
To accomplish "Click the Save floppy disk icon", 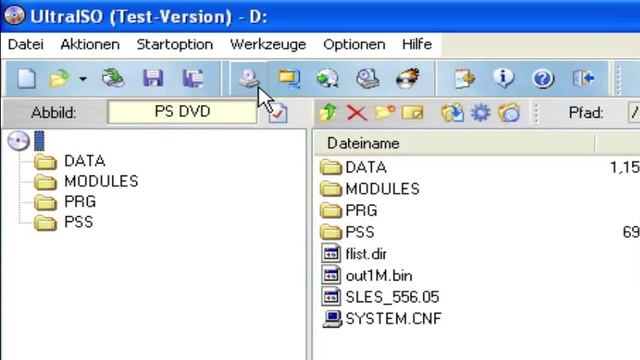I will tap(153, 78).
